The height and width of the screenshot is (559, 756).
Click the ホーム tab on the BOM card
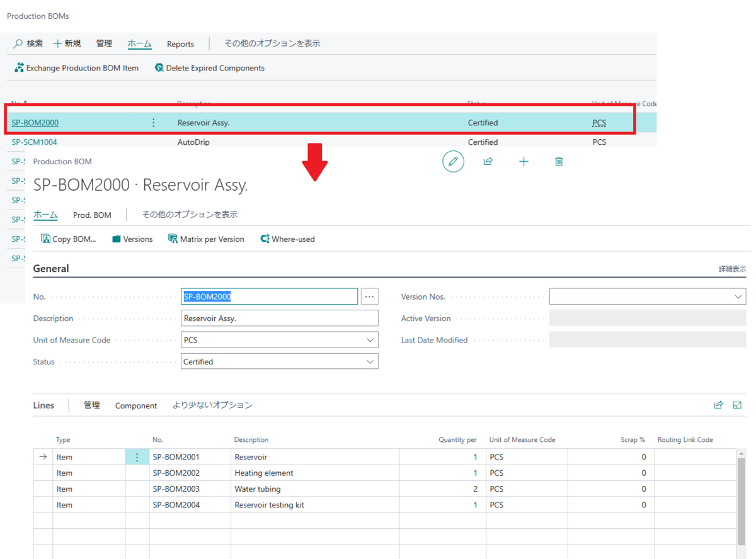pyautogui.click(x=45, y=215)
